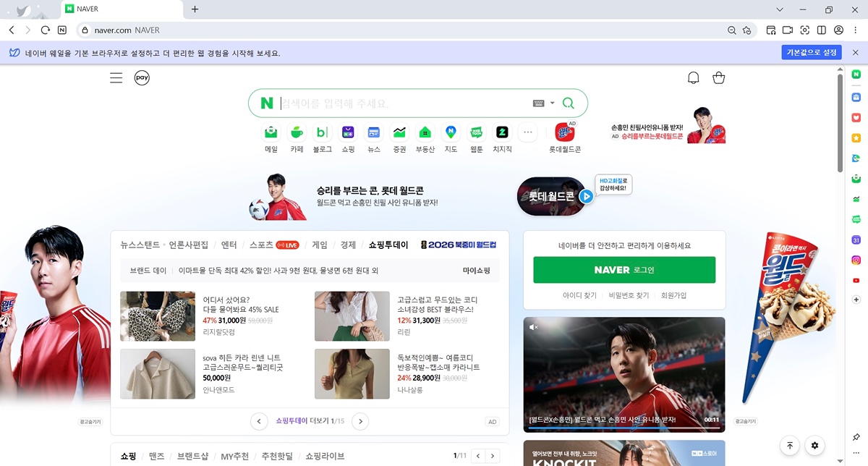The image size is (868, 466).
Task: Click the scroll-to-top arrow button
Action: (790, 446)
